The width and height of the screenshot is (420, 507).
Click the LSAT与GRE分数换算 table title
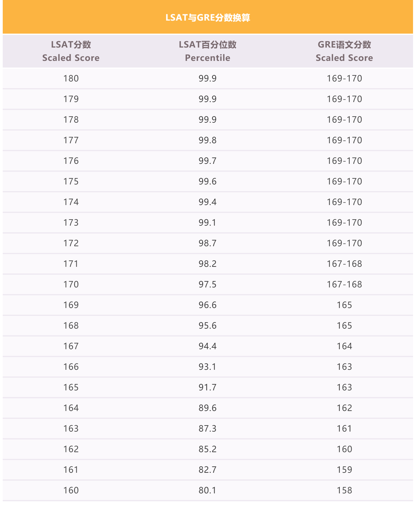(x=208, y=18)
